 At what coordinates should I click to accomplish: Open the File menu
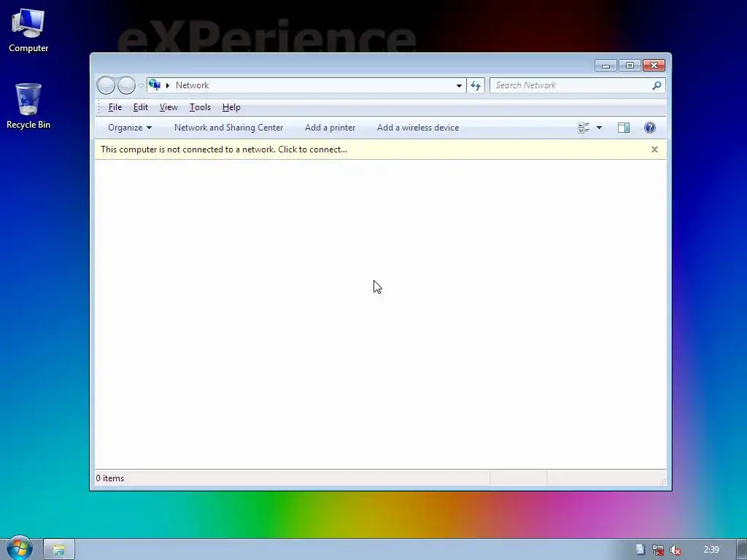pos(115,107)
